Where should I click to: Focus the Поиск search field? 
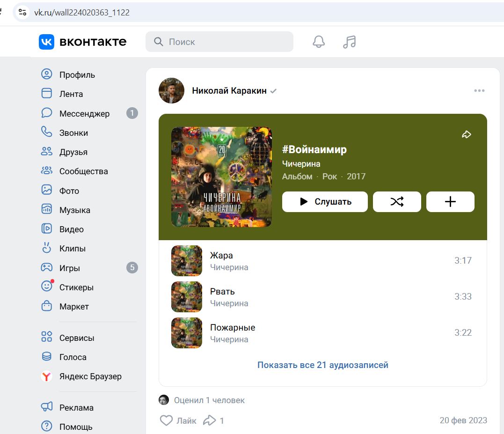[219, 42]
